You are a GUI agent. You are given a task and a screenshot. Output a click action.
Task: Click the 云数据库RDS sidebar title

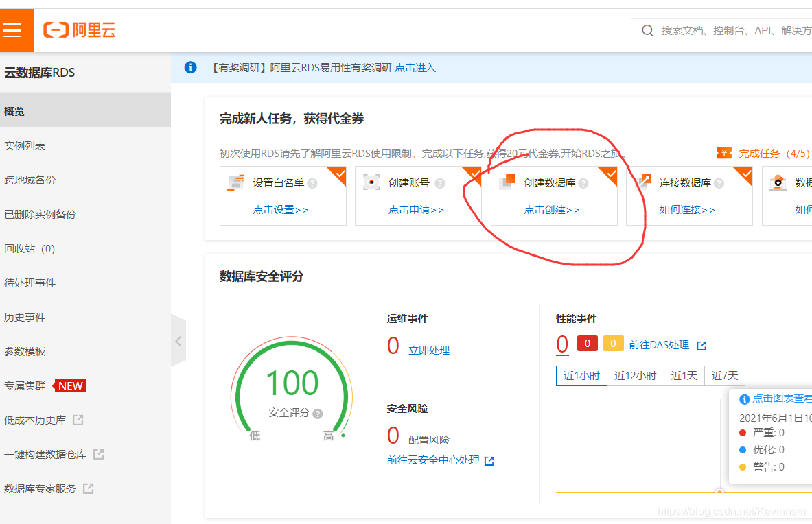click(39, 73)
